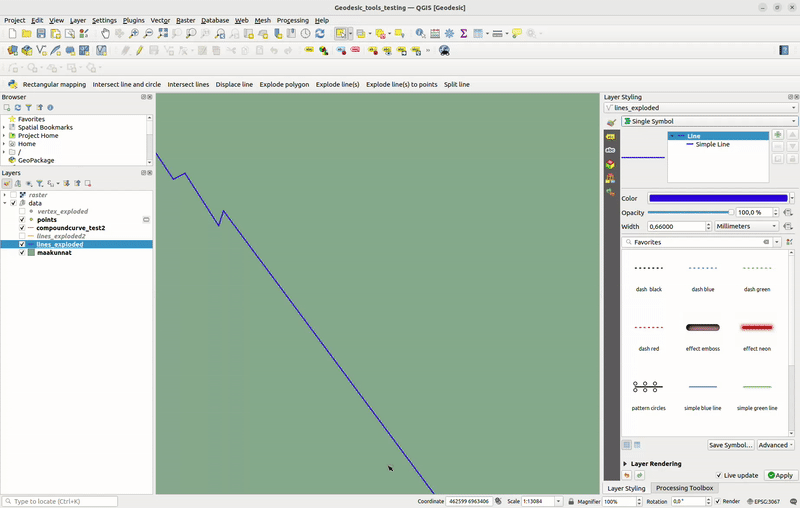800x508 pixels.
Task: Refresh the Browser panel
Action: [x=18, y=108]
